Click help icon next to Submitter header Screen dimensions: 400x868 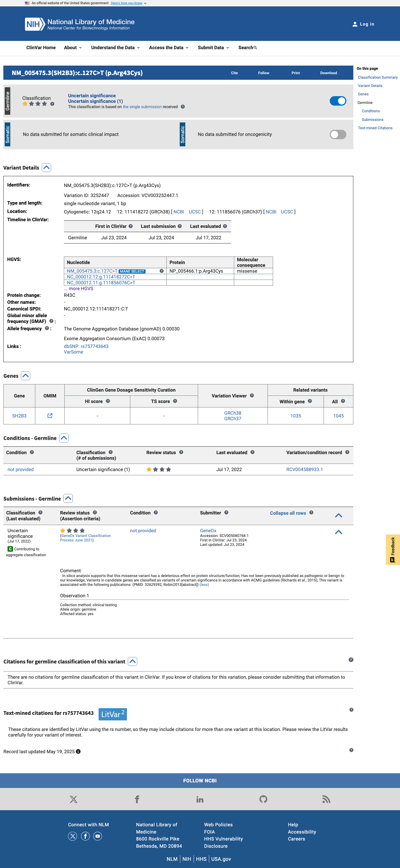click(x=226, y=513)
